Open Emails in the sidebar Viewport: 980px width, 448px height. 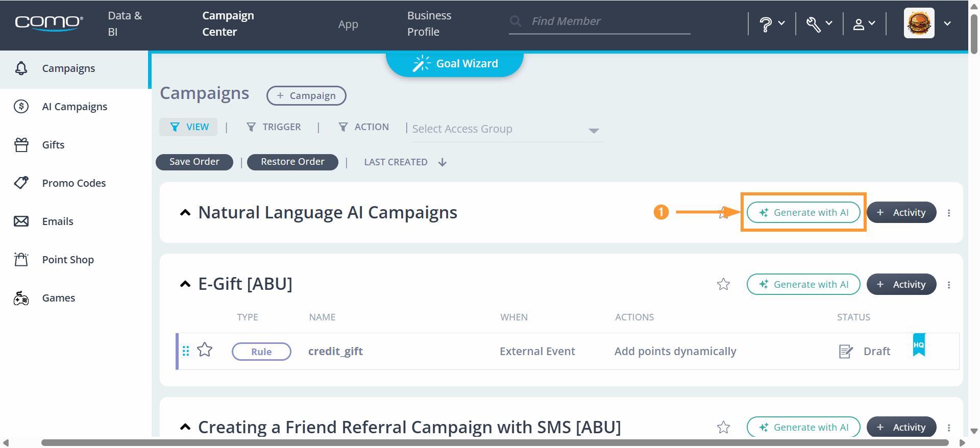point(75,221)
